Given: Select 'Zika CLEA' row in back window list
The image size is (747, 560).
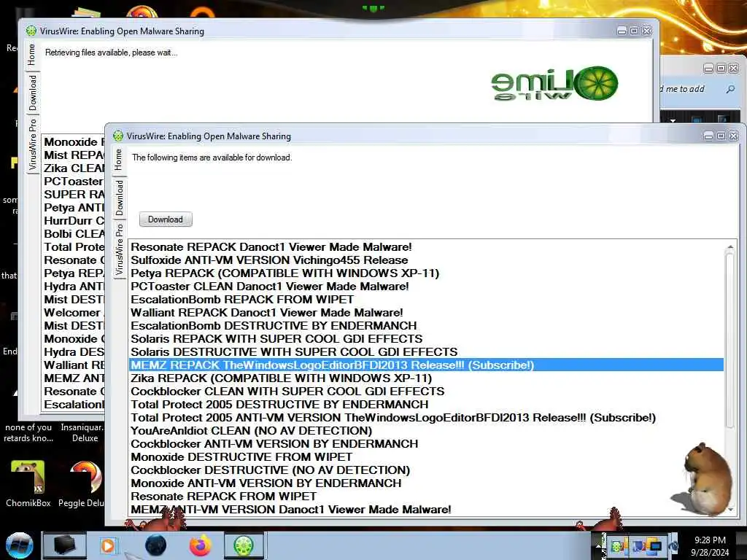Looking at the screenshot, I should point(74,168).
